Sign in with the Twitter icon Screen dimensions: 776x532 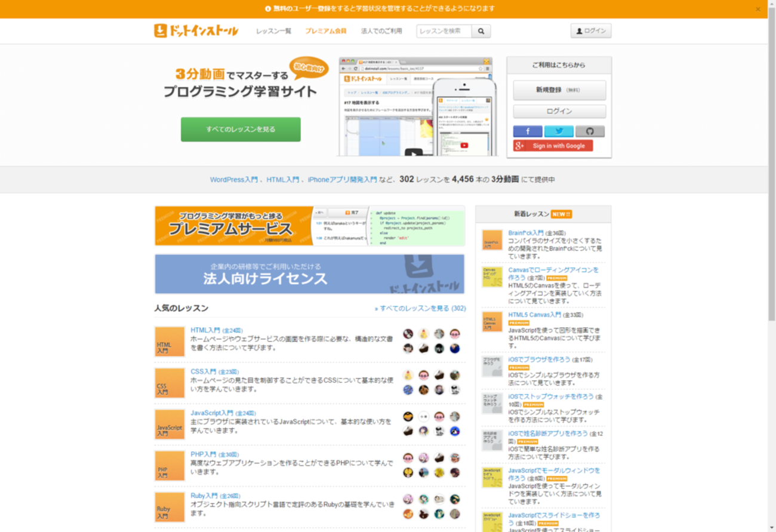click(x=559, y=131)
